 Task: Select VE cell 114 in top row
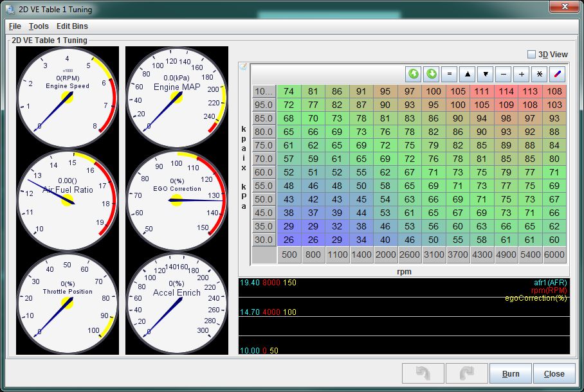pos(506,91)
